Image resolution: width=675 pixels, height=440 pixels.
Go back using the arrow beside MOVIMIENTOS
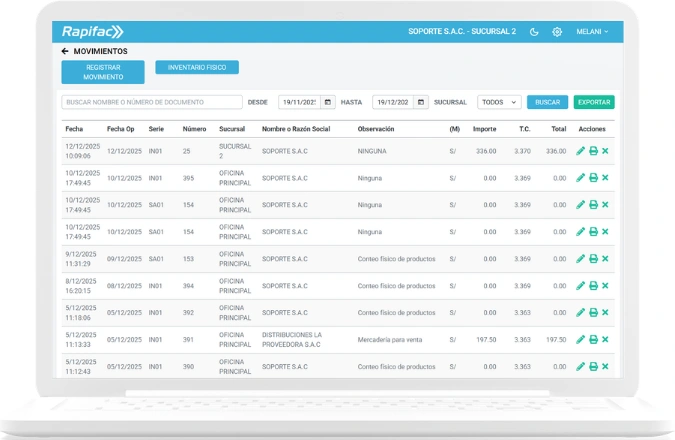tap(65, 51)
